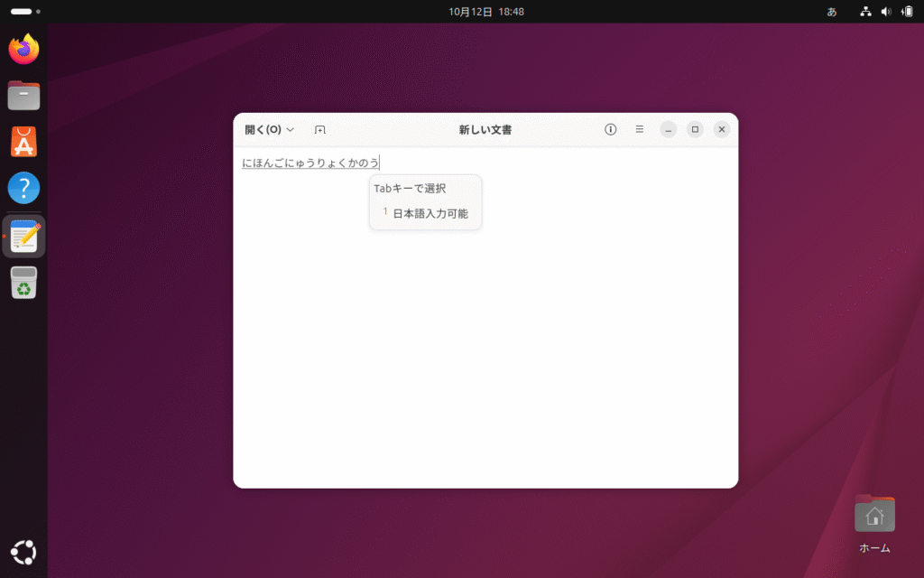
Task: Click the Activities pill in the top bar
Action: click(21, 12)
